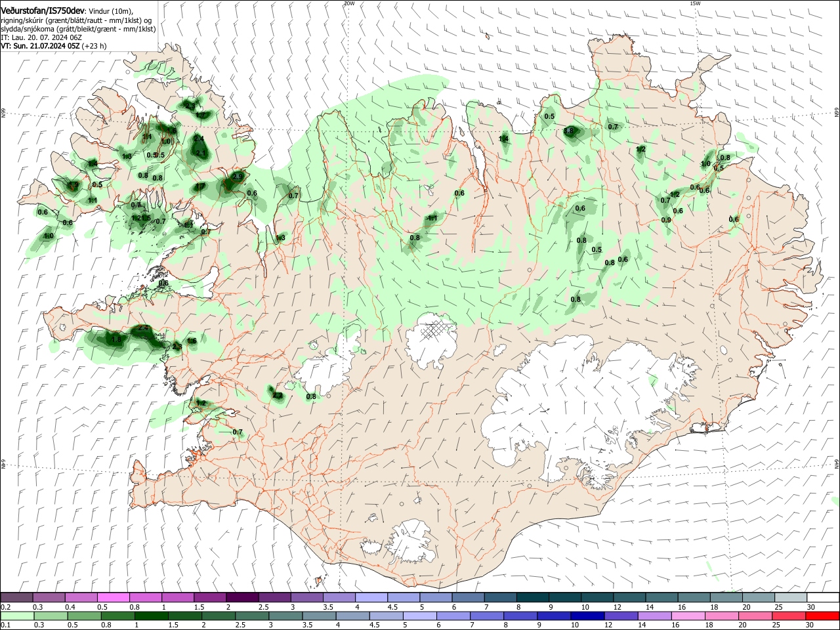Select the pink rain-scale swatch starting at 16
The width and height of the screenshot is (840, 630).
pyautogui.click(x=687, y=616)
